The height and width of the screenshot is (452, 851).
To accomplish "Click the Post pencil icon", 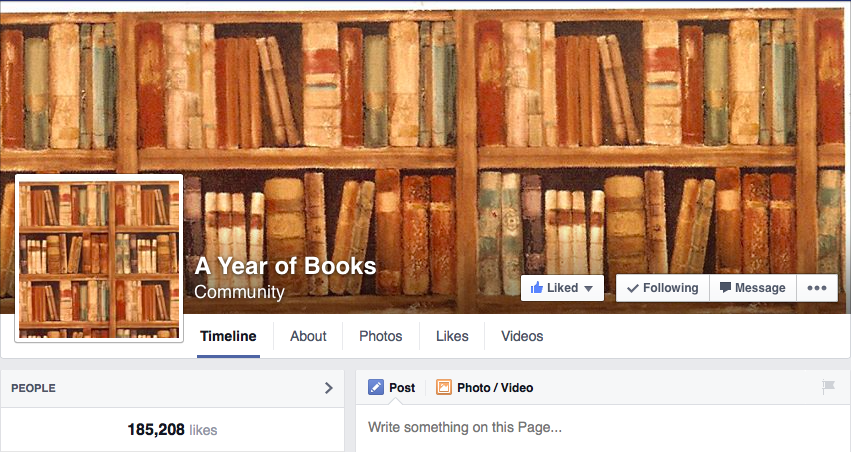I will [376, 387].
